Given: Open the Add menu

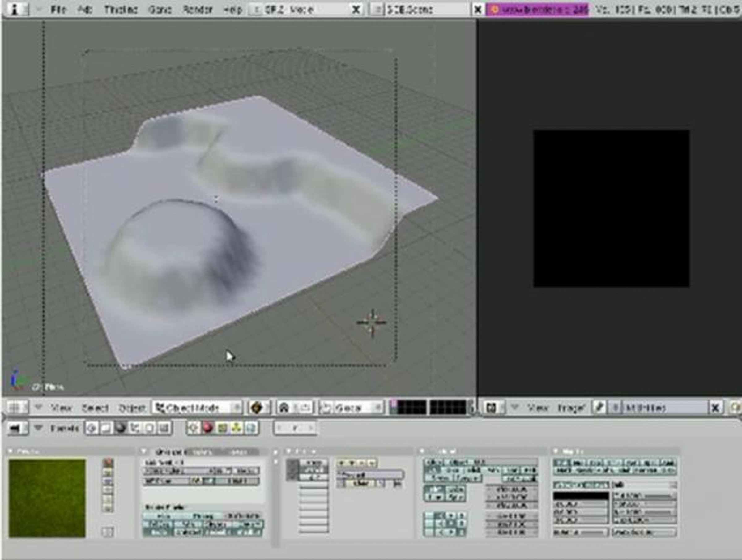Looking at the screenshot, I should tap(85, 10).
